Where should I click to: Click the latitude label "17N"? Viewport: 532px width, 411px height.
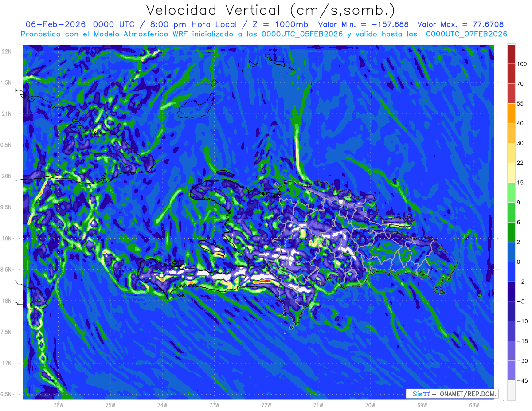click(7, 364)
